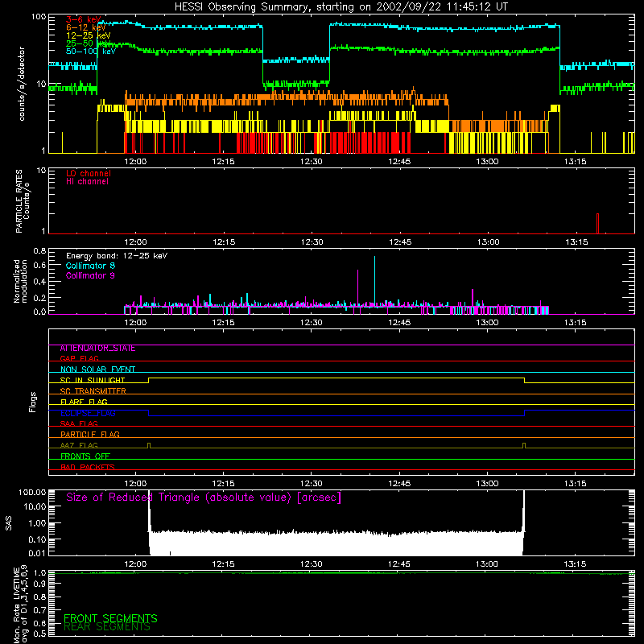The height and width of the screenshot is (644, 644).
Task: Click the ECLIPSE_FLAG label
Action: click(x=88, y=413)
